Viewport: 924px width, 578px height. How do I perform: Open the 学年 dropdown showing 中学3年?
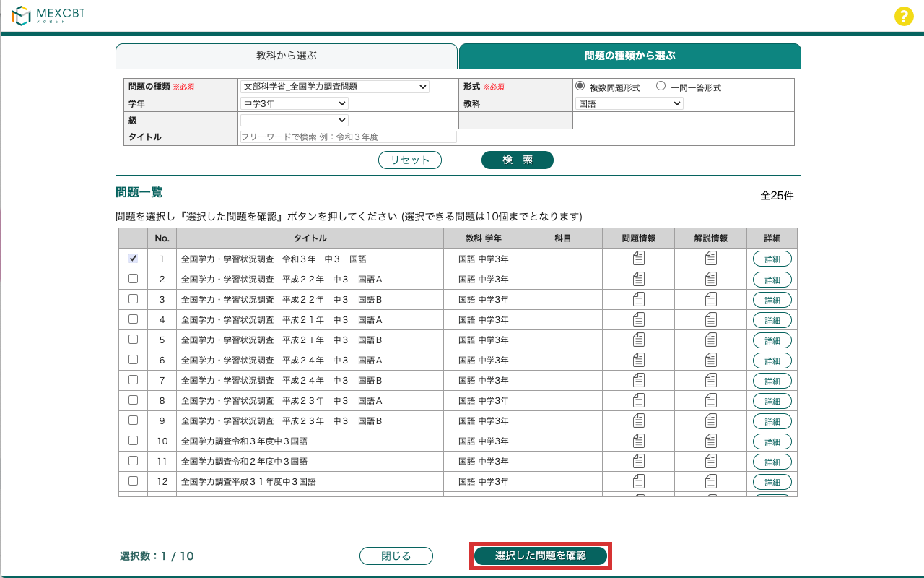tap(294, 104)
